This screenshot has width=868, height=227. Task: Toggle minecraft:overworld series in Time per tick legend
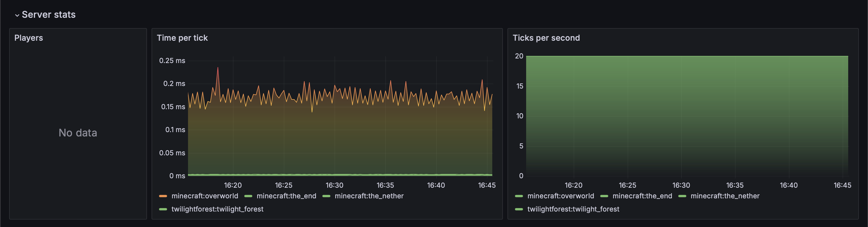pos(205,196)
